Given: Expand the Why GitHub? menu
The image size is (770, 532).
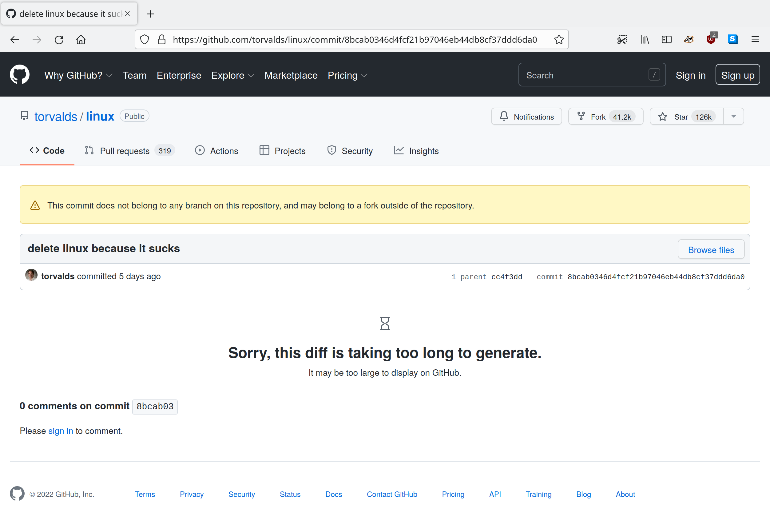Looking at the screenshot, I should 78,75.
